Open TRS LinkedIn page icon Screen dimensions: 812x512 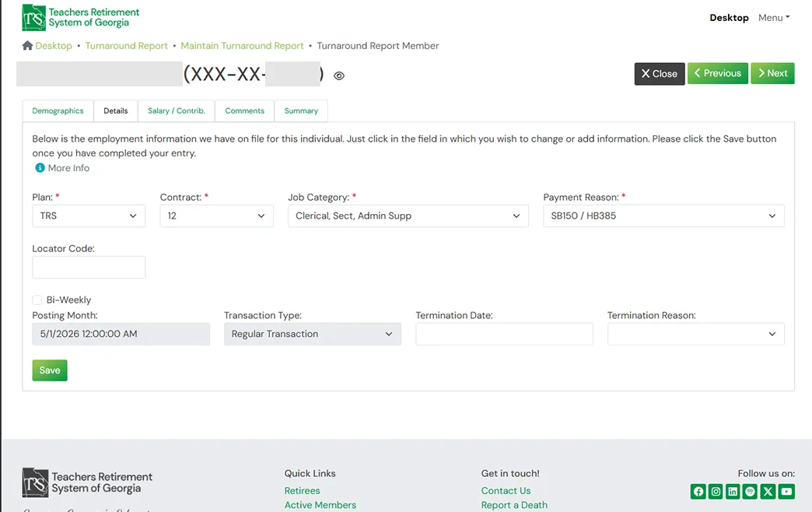click(733, 491)
